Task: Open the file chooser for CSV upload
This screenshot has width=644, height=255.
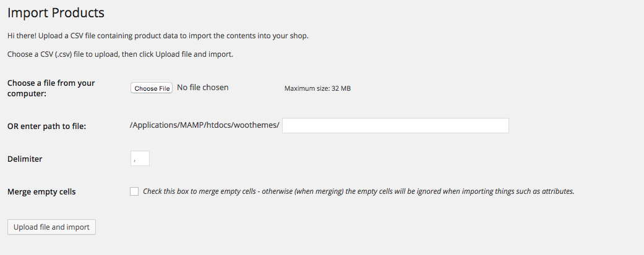Action: (x=152, y=88)
